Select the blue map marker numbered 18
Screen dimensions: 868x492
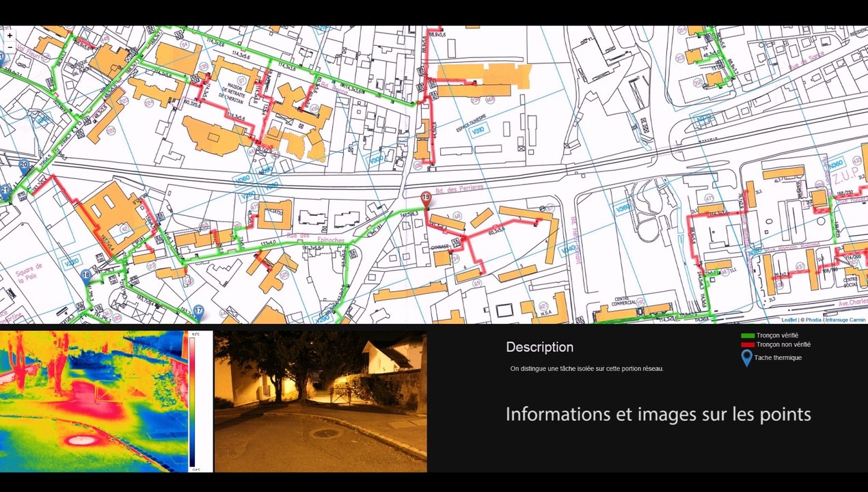[85, 277]
